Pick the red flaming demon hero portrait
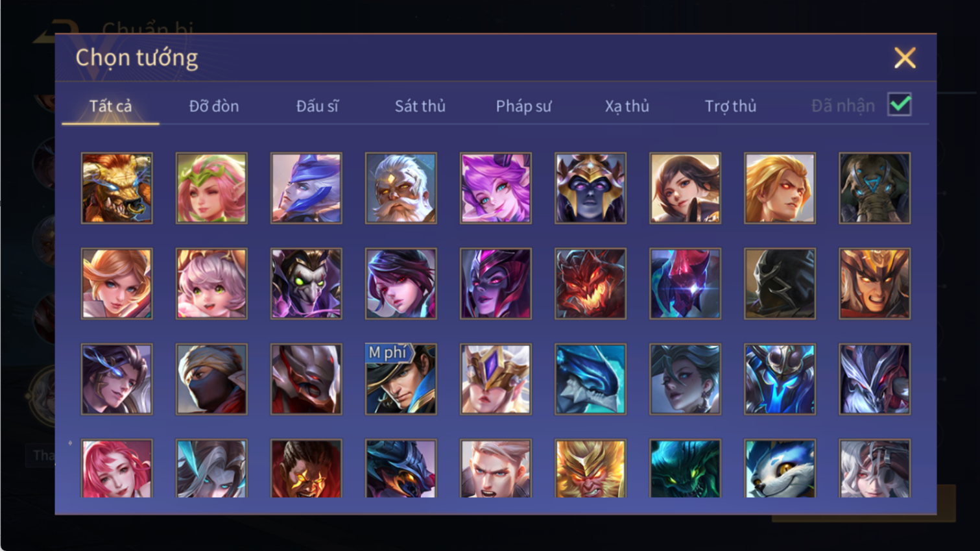980x551 pixels. pos(590,284)
